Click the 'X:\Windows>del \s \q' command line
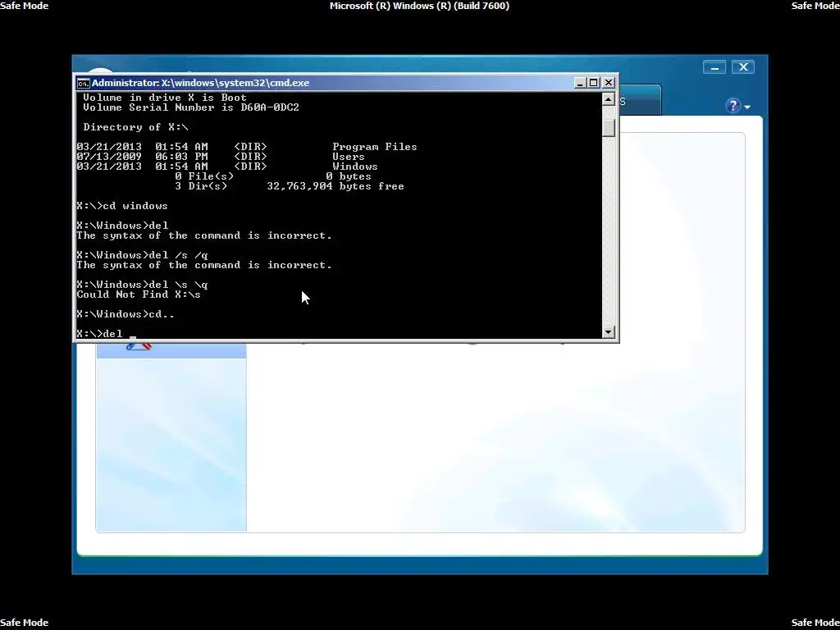This screenshot has height=630, width=840. pos(142,285)
